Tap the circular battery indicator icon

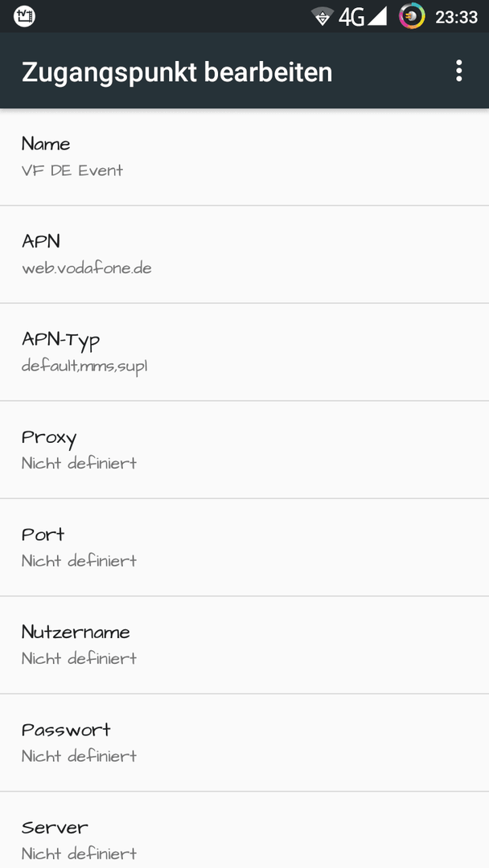click(x=412, y=17)
